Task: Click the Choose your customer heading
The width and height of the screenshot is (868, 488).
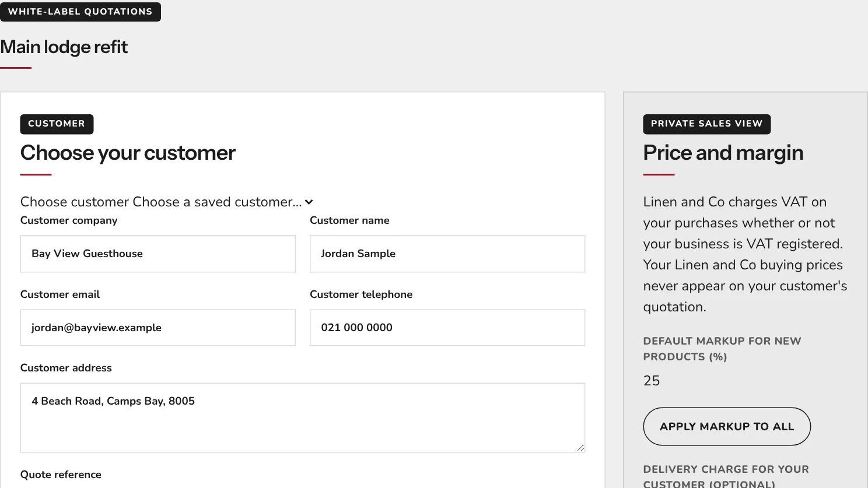Action: click(128, 153)
